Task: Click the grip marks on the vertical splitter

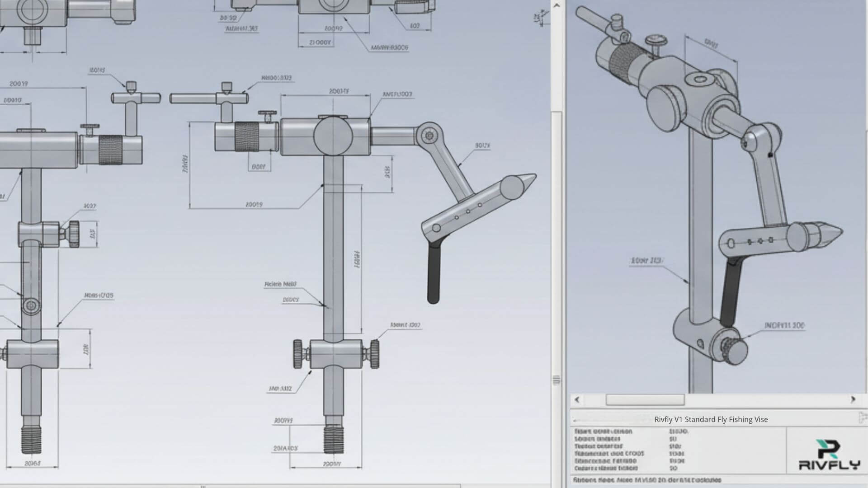Action: (557, 380)
